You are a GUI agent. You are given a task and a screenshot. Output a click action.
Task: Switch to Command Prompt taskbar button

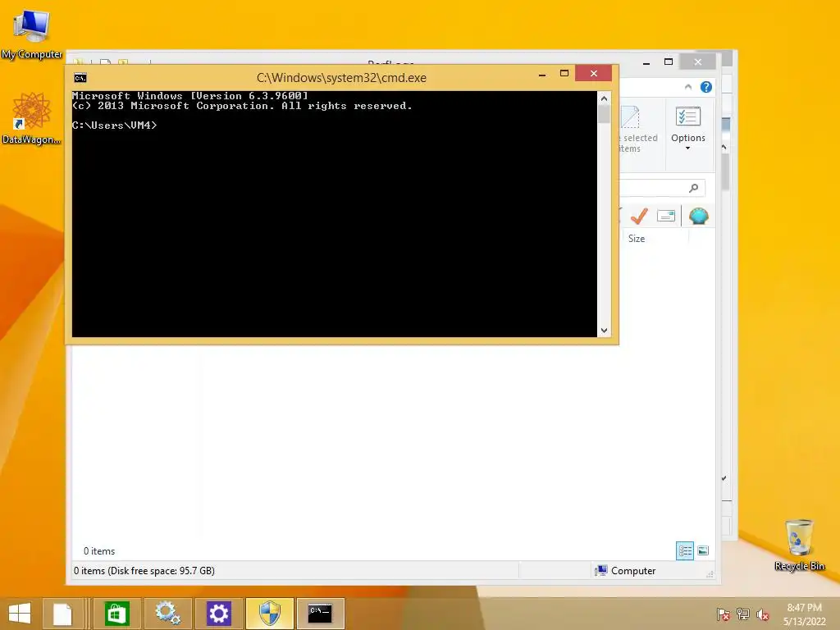click(321, 614)
